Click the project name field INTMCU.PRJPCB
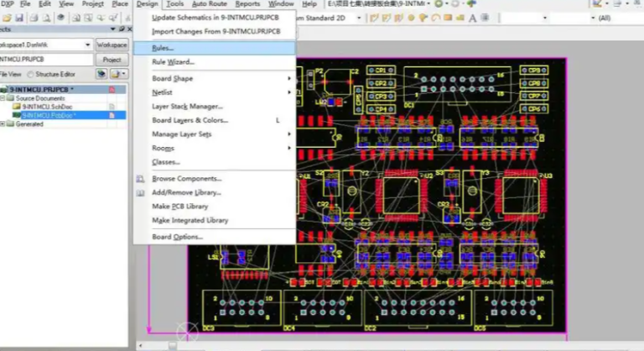Image resolution: width=644 pixels, height=351 pixels. tap(46, 60)
